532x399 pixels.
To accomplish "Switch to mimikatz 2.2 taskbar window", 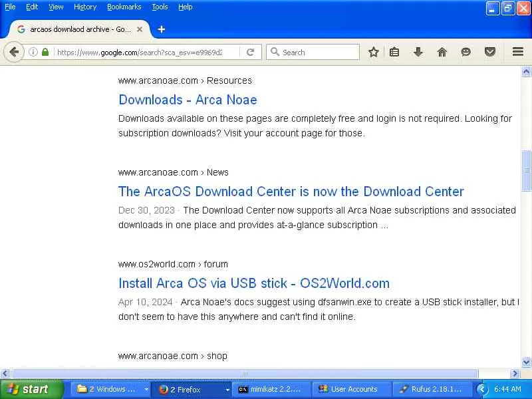I will pos(272,390).
